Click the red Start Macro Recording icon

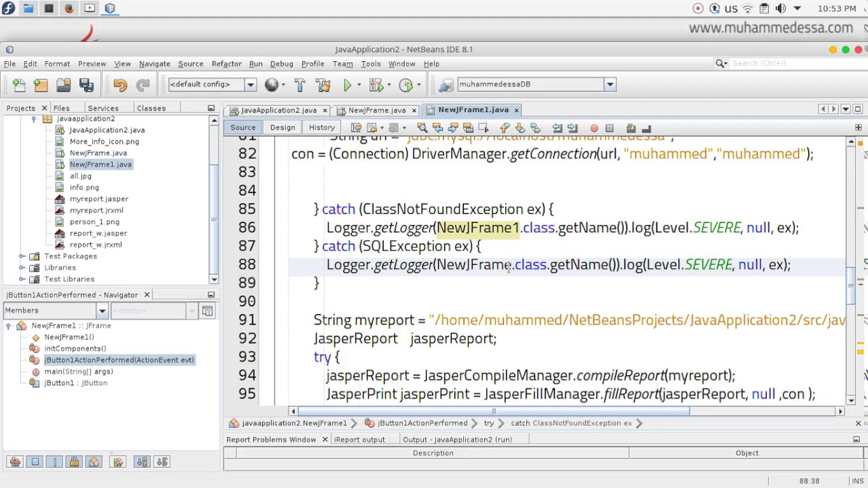594,127
